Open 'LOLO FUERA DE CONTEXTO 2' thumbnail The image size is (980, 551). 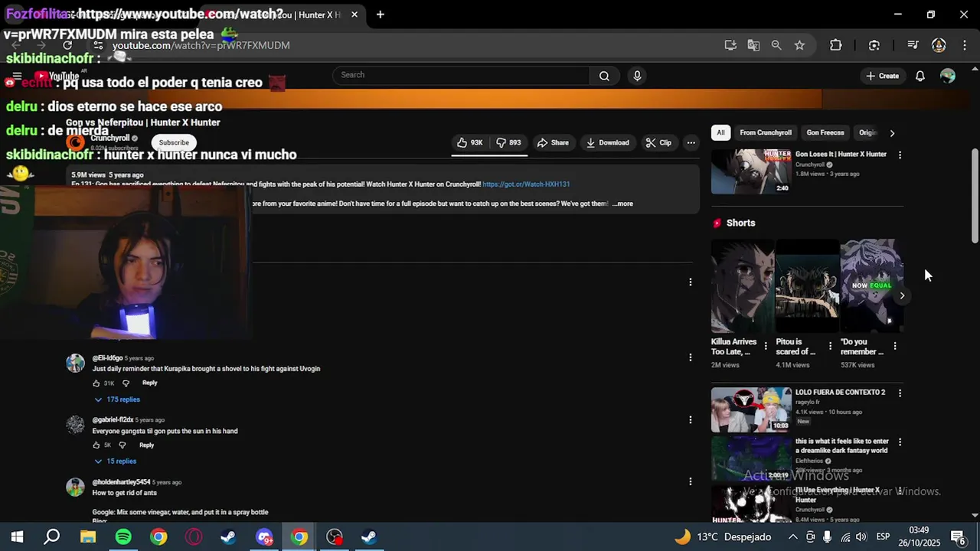751,409
